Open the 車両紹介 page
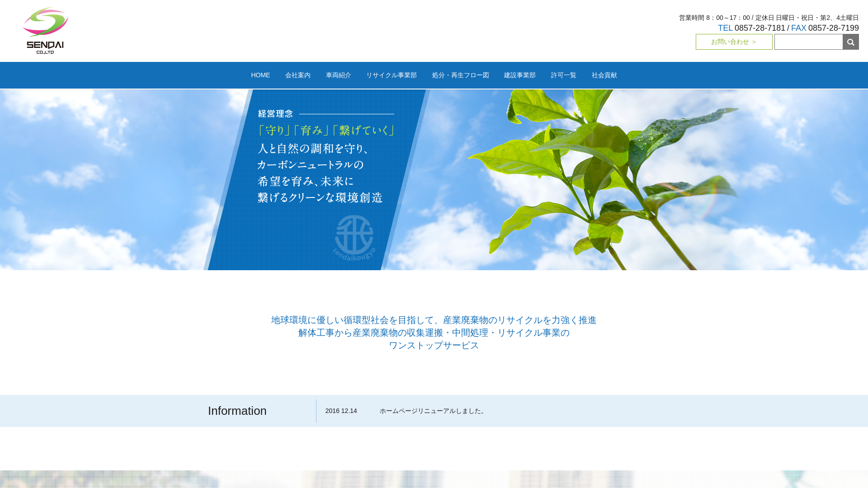Image resolution: width=868 pixels, height=488 pixels. 338,75
